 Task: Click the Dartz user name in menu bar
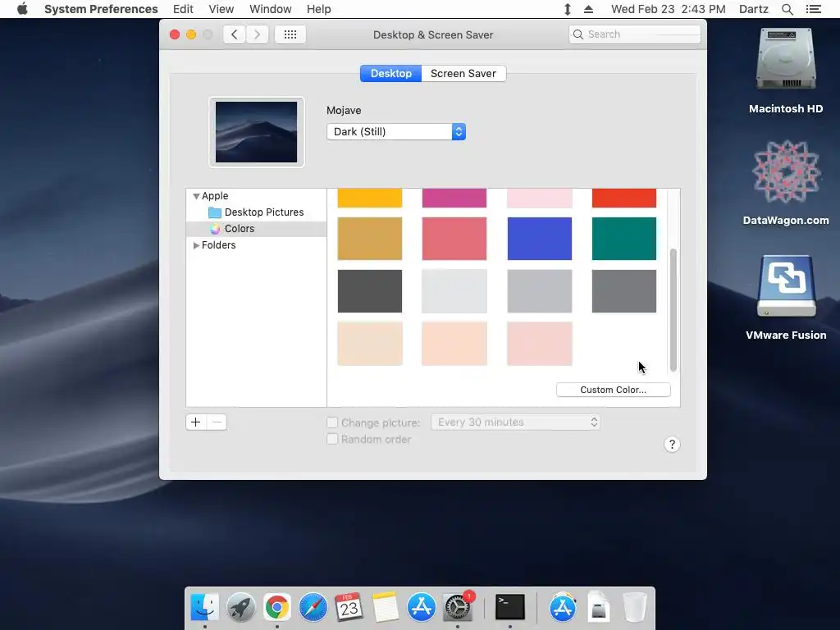coord(753,9)
